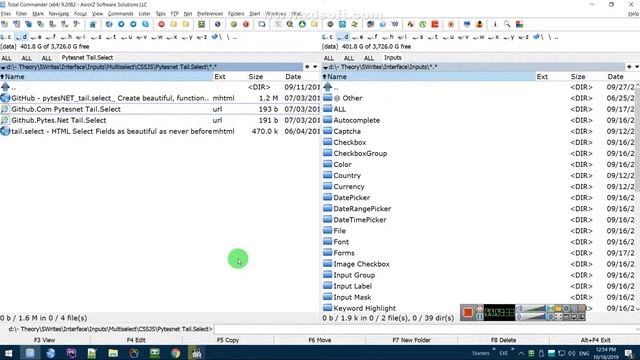Select the Input Mask folder

[352, 297]
